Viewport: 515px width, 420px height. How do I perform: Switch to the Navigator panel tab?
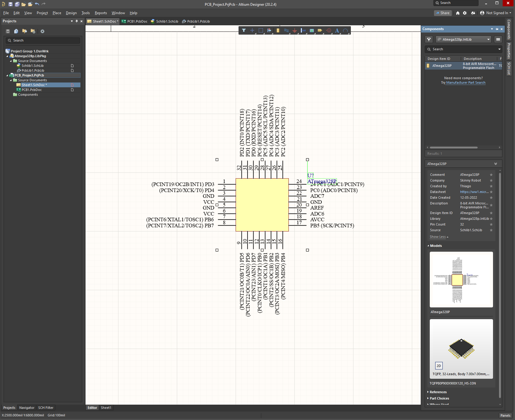coord(27,408)
